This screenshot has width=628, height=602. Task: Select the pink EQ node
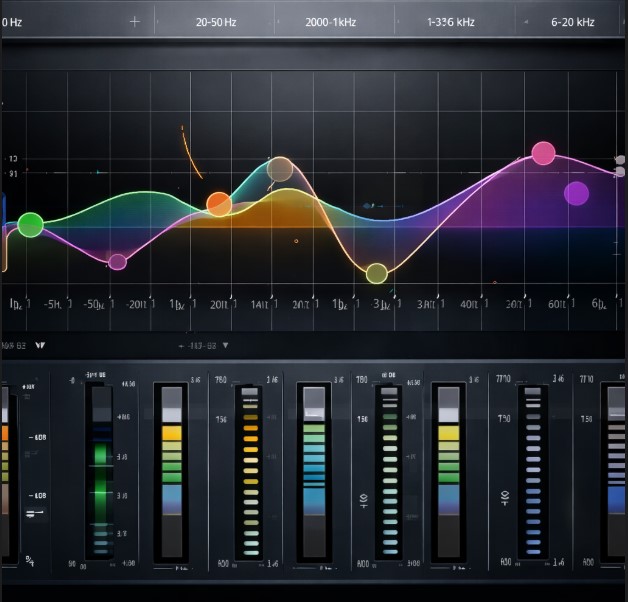543,153
